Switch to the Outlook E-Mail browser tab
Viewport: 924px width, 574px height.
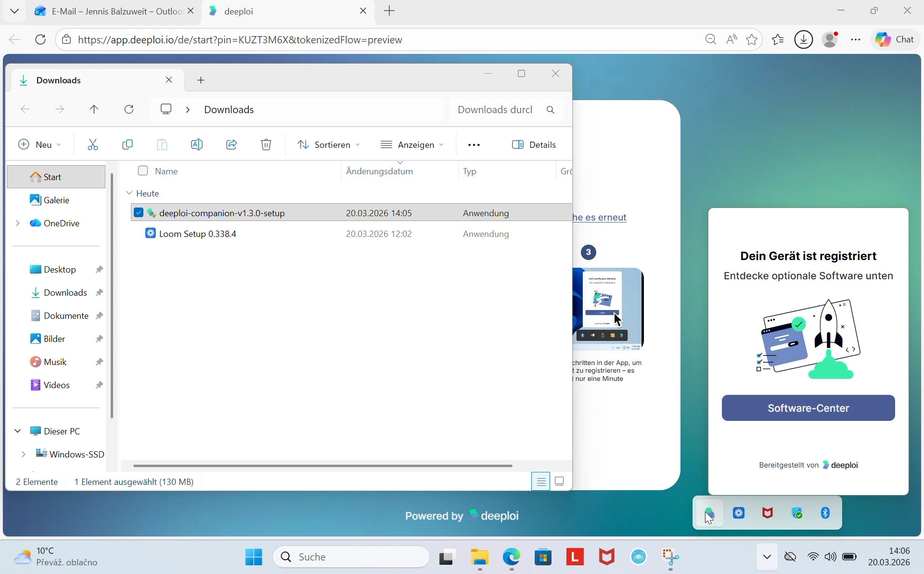pos(111,11)
